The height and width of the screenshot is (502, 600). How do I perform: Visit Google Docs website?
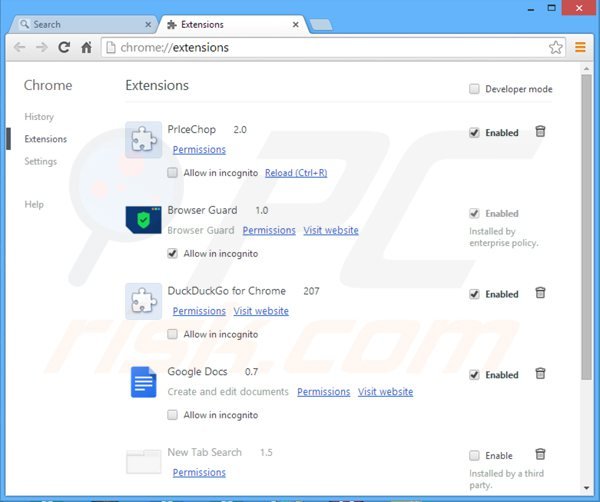386,392
